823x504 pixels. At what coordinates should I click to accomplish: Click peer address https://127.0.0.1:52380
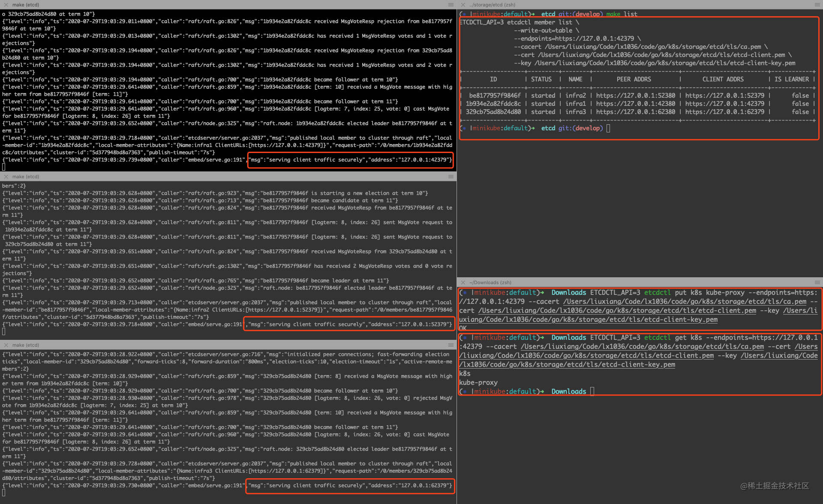(635, 96)
